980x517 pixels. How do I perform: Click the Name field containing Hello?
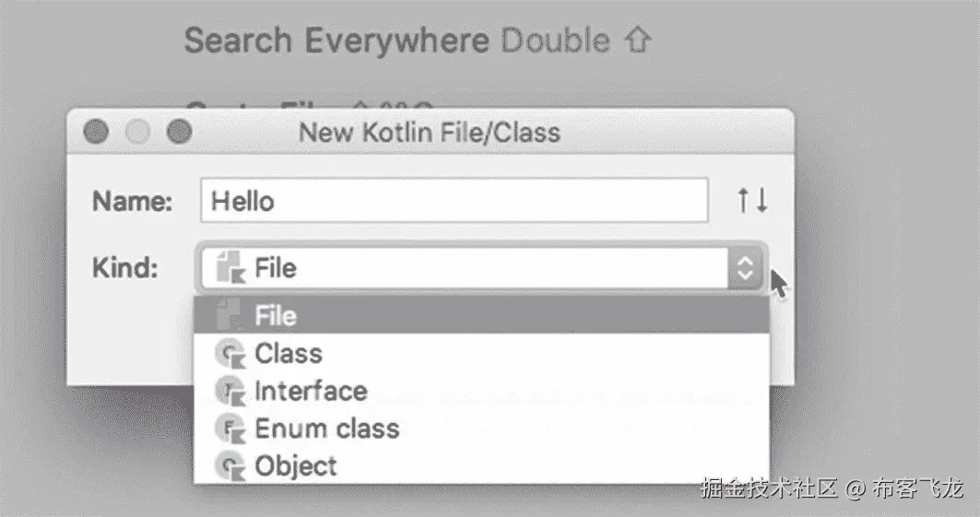pos(454,201)
